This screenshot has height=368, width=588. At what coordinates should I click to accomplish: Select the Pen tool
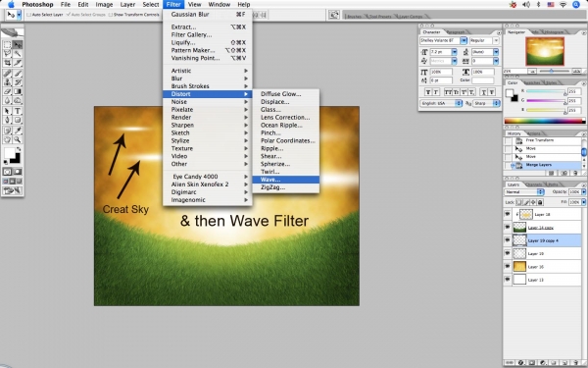pyautogui.click(x=7, y=120)
